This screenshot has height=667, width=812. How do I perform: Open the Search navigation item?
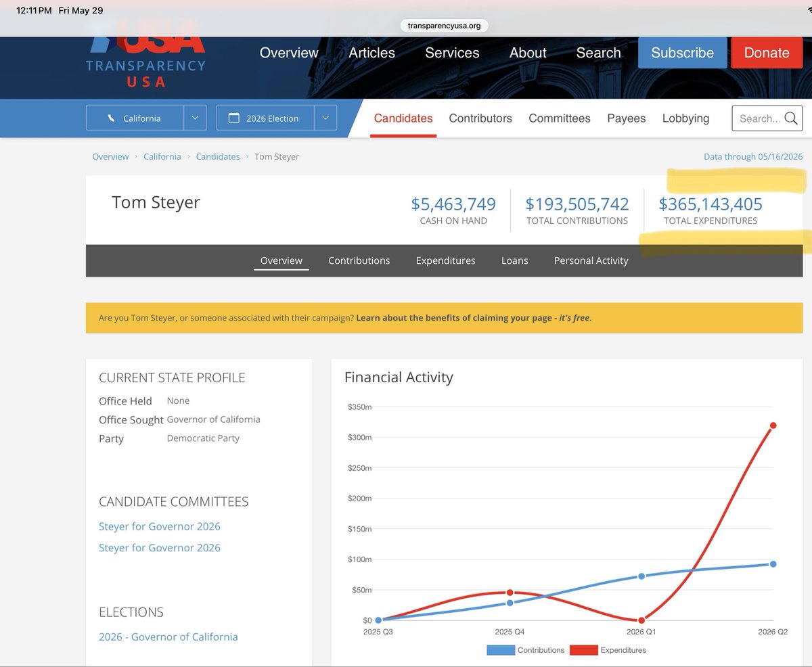point(598,53)
